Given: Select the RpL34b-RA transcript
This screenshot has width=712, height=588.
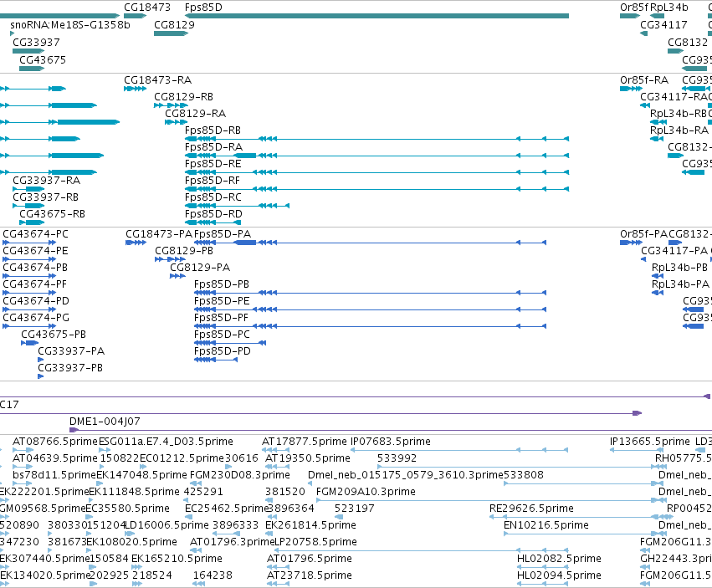Looking at the screenshot, I should coord(657,139).
